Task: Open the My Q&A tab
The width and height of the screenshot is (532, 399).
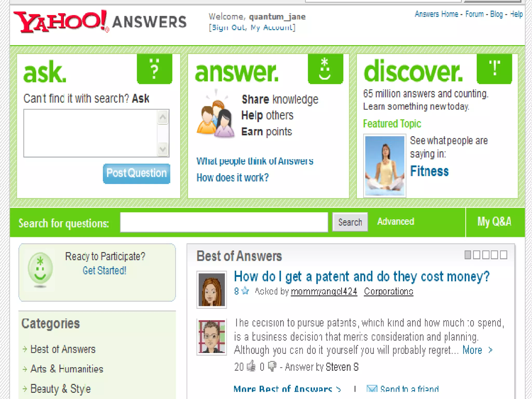Action: tap(495, 222)
